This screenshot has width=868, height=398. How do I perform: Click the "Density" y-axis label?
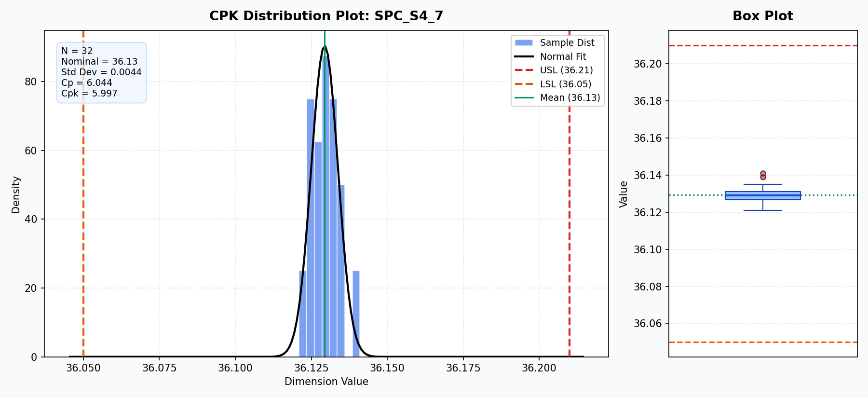16,195
